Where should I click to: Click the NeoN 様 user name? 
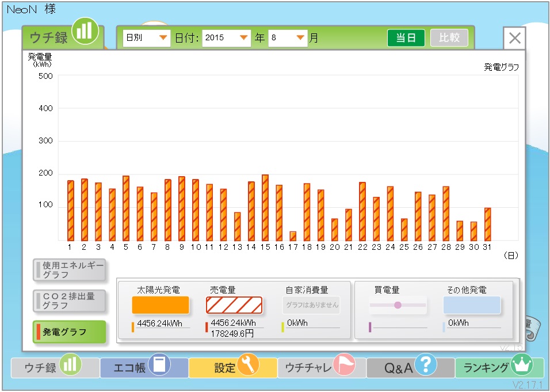point(31,9)
